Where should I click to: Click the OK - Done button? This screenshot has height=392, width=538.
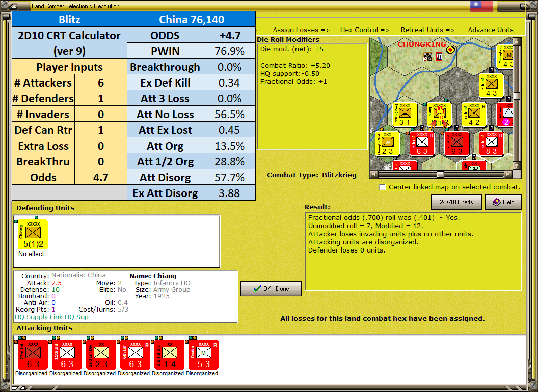point(271,289)
